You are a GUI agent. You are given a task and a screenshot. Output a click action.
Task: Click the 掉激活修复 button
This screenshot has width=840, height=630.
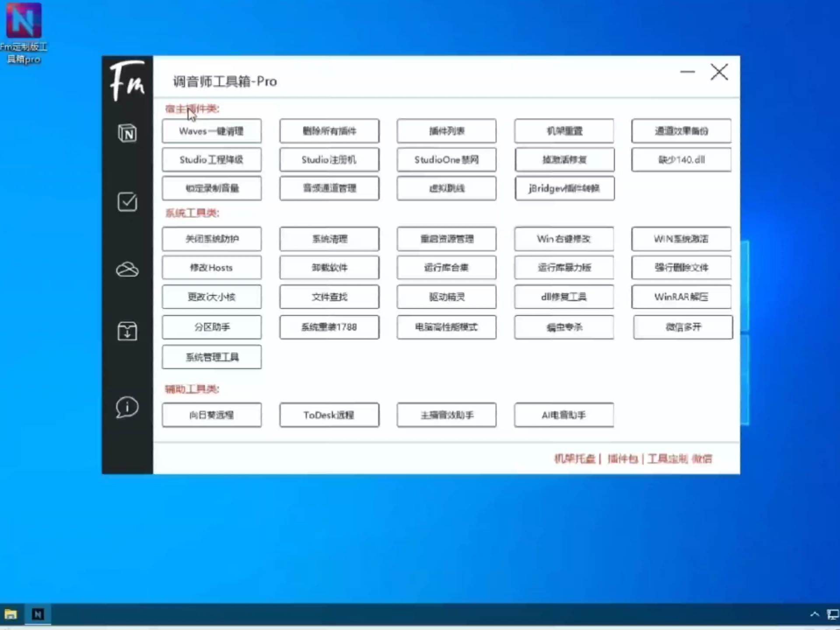[x=564, y=160]
